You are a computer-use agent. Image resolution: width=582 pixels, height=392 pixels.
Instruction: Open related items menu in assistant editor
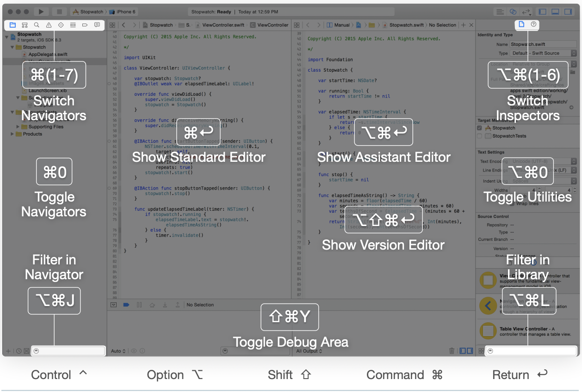tap(297, 25)
